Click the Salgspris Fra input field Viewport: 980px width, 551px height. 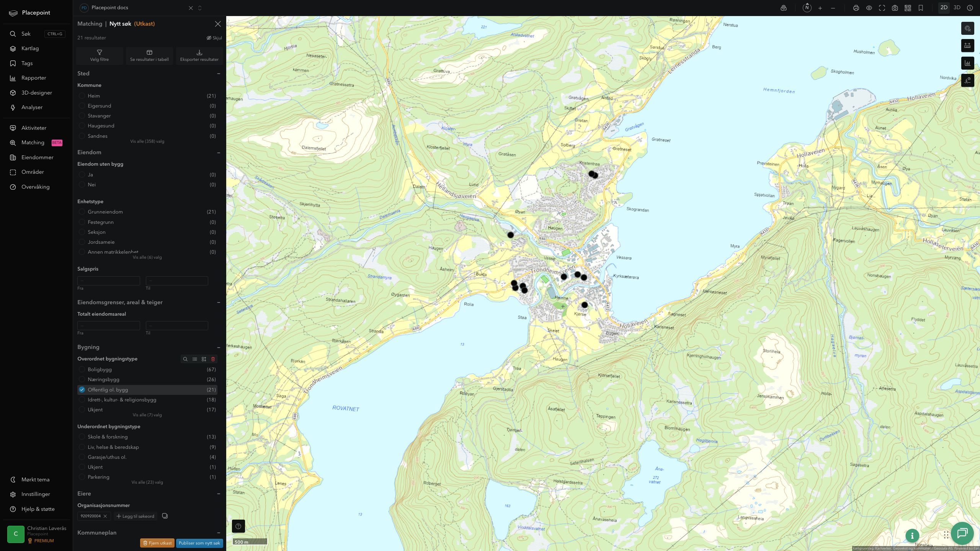109,281
